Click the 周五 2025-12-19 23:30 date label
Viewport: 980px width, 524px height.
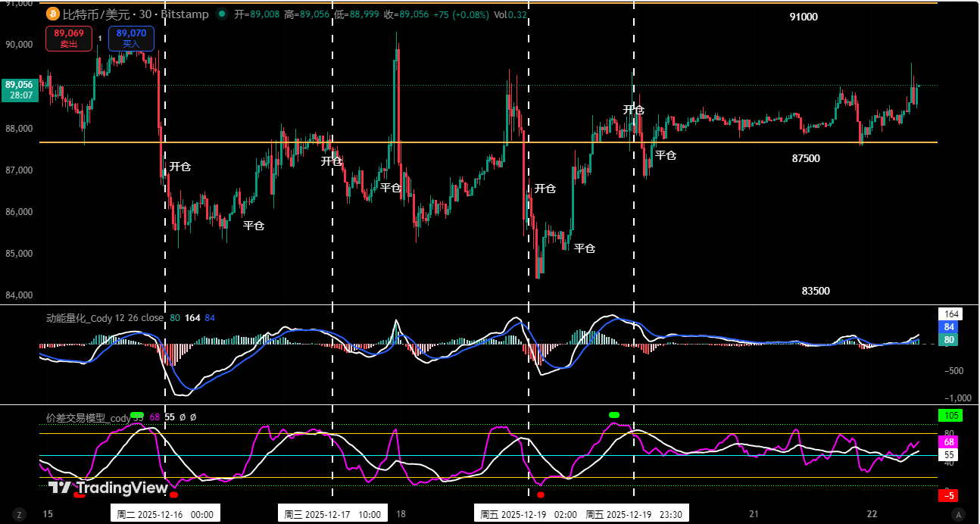[x=638, y=513]
